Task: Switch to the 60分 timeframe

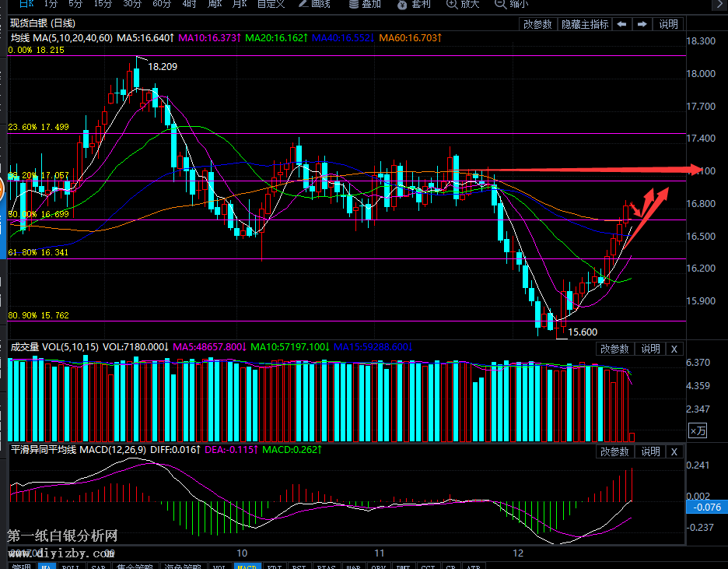Action: pos(161,4)
